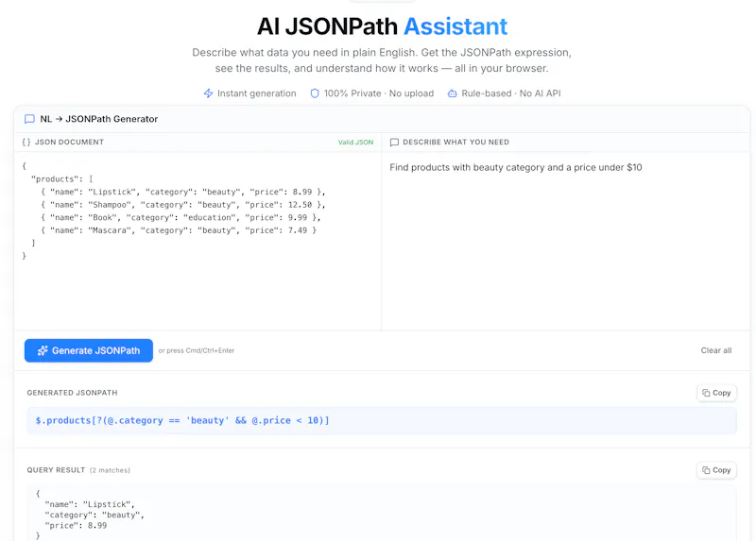
Task: Click the copy icon in the Query Result Copy button
Action: point(706,470)
